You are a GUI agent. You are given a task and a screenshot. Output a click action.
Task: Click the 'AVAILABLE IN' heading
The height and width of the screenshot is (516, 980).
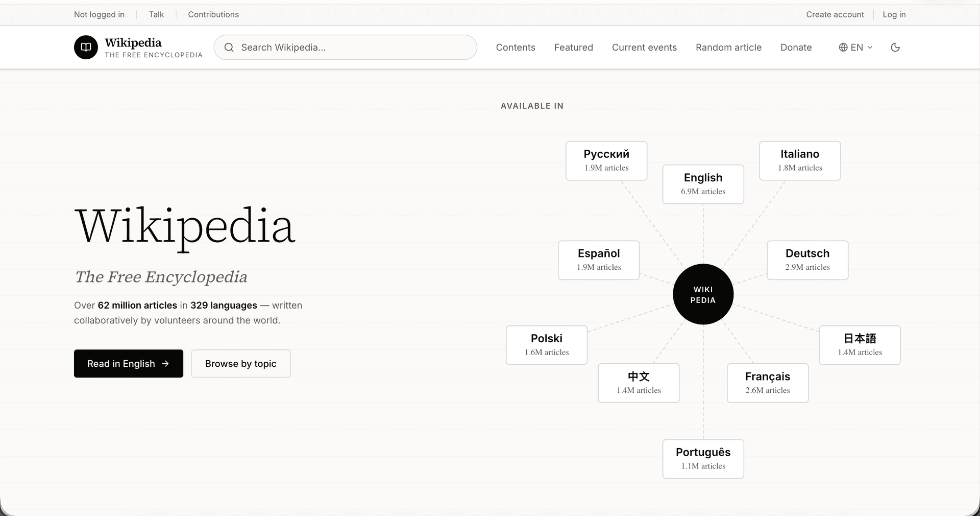click(532, 106)
